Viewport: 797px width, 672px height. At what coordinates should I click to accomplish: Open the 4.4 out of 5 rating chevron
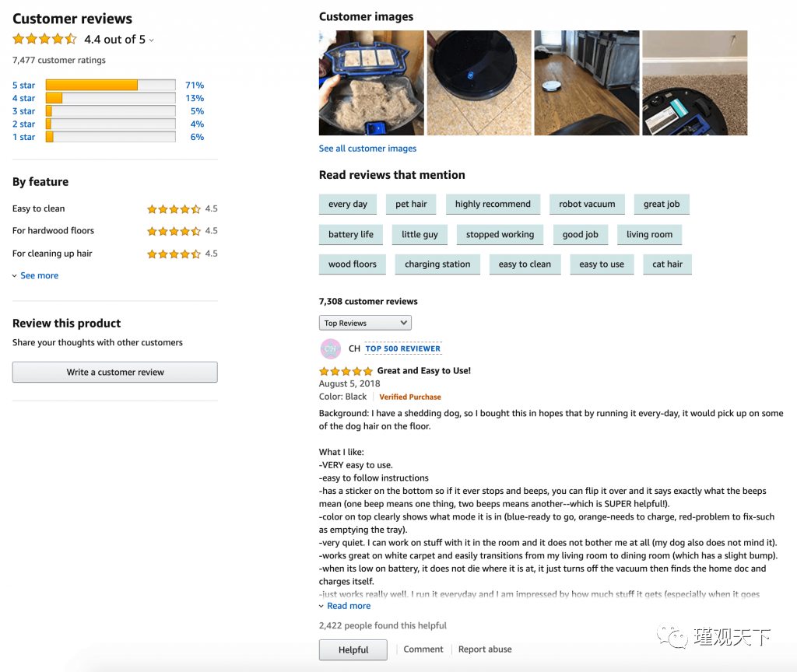(x=152, y=40)
